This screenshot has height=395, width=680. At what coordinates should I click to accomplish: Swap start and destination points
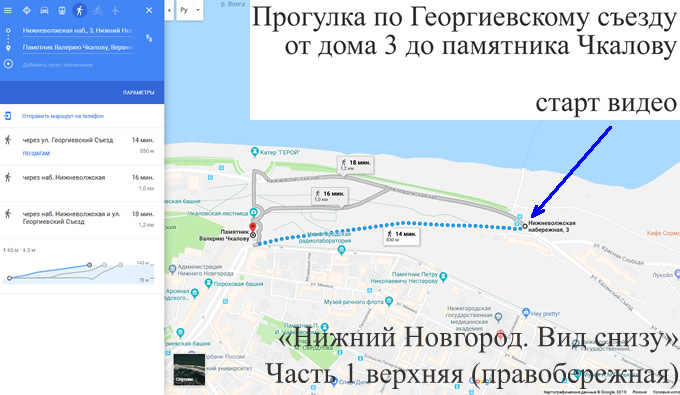click(x=149, y=38)
